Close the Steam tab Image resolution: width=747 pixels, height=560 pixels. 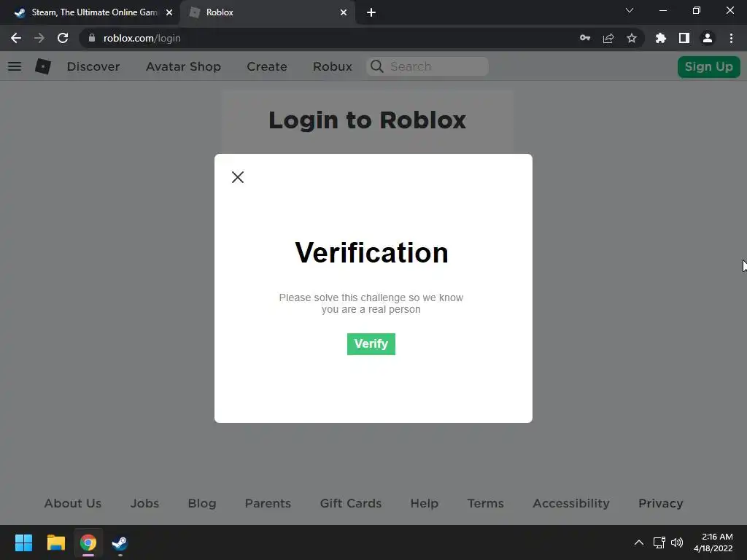pos(169,12)
